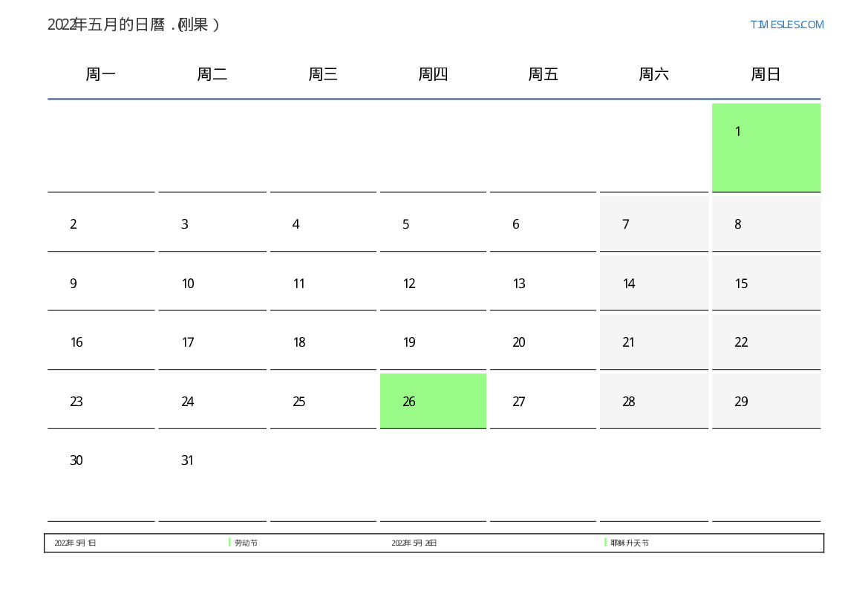Select the highlighted May 1 holiday cell
This screenshot has height=614, width=868.
click(x=766, y=147)
